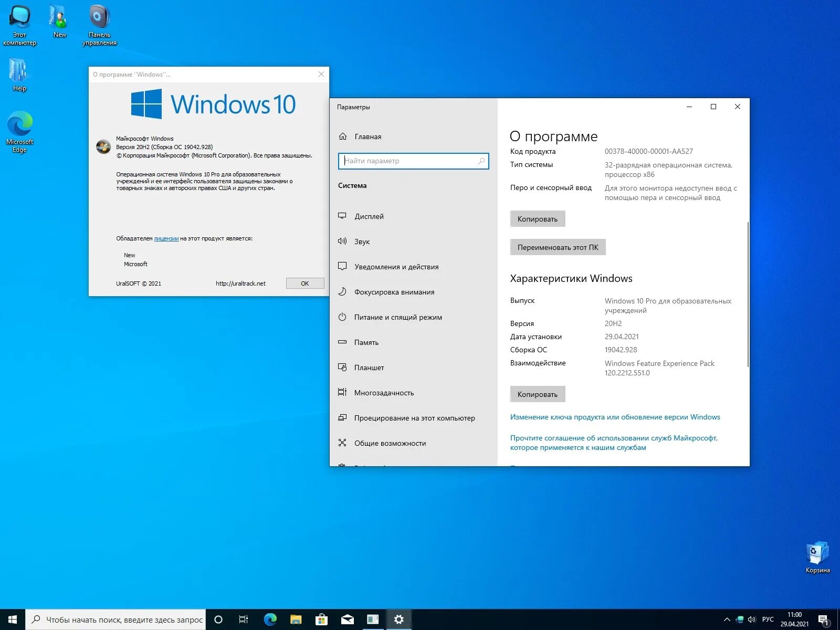The image size is (840, 630).
Task: Focus the Найти параметр search field
Action: point(414,161)
